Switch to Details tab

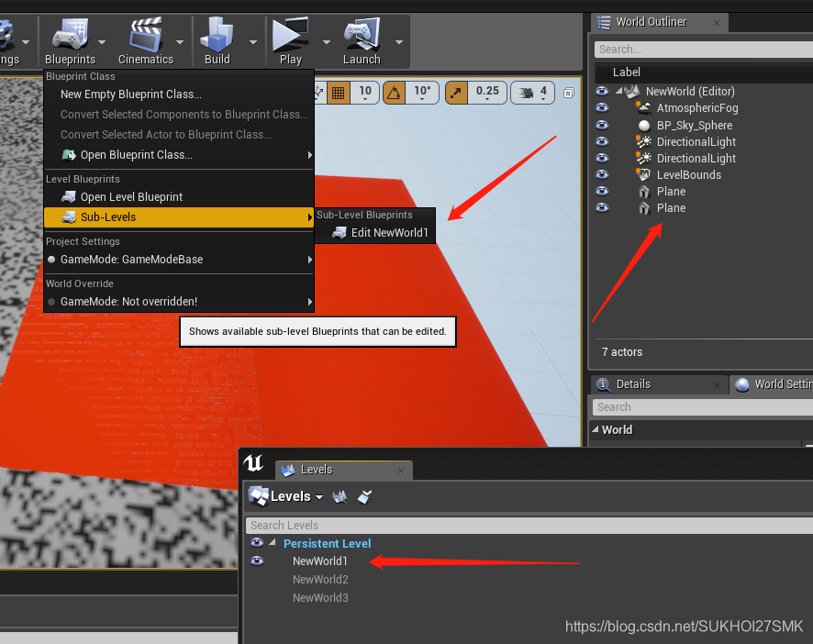[x=659, y=384]
